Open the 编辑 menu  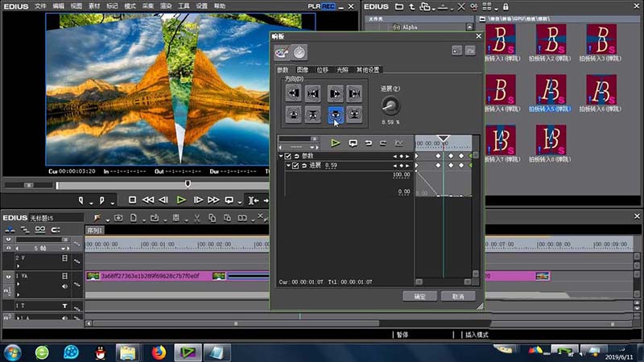pyautogui.click(x=58, y=6)
